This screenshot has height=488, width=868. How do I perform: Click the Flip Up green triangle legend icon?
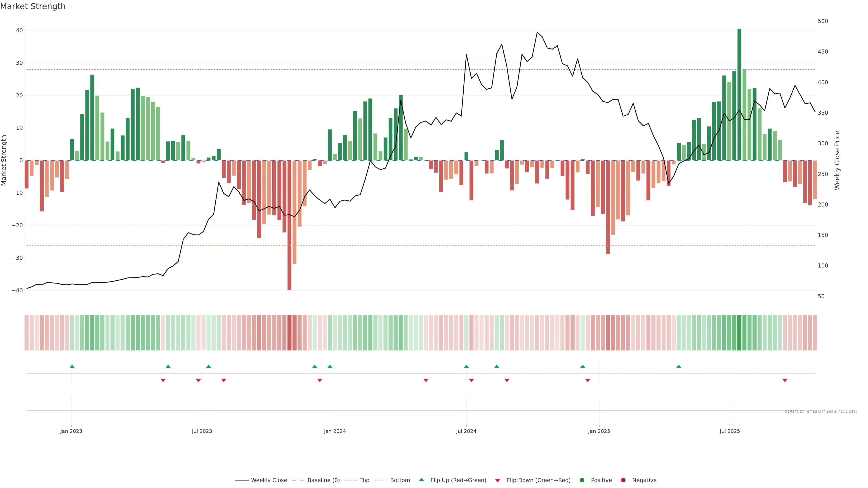pyautogui.click(x=421, y=480)
